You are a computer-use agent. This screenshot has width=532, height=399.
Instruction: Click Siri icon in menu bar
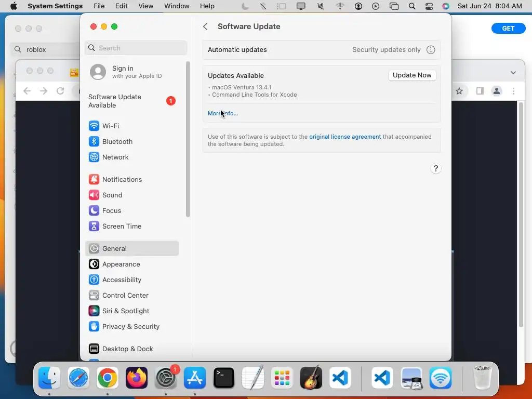tap(445, 6)
